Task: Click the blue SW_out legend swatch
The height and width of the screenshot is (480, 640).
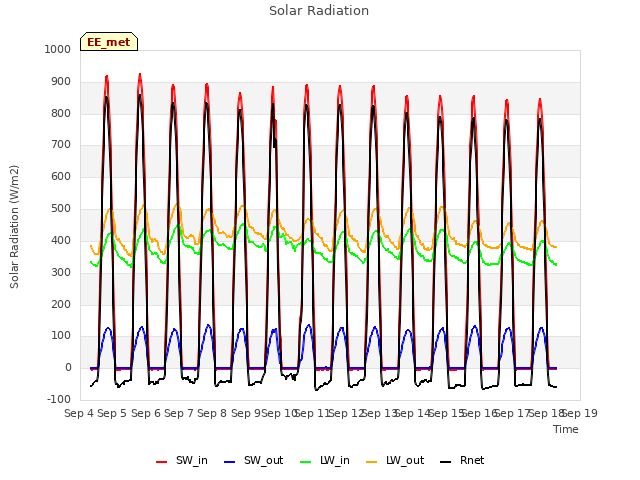Action: (x=230, y=462)
